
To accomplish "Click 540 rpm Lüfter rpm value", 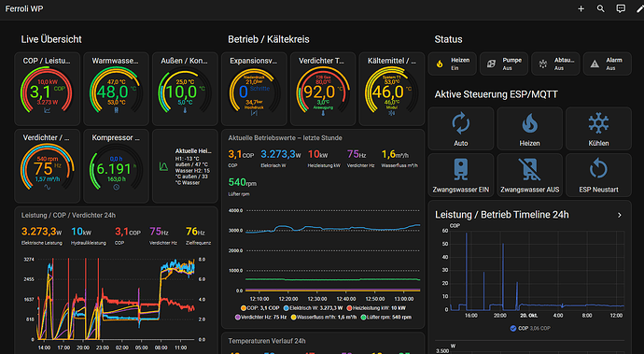I will tap(243, 182).
